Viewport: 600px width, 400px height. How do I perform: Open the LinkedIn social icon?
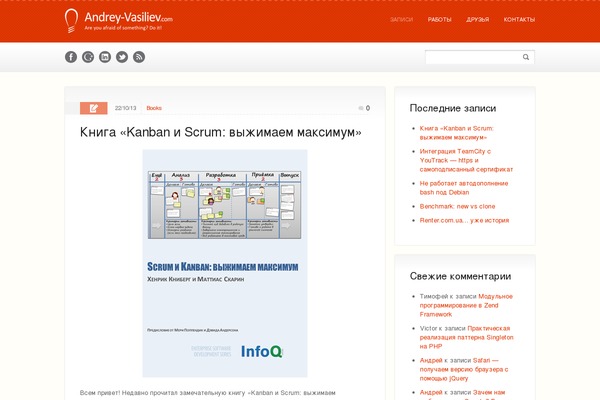[x=105, y=57]
